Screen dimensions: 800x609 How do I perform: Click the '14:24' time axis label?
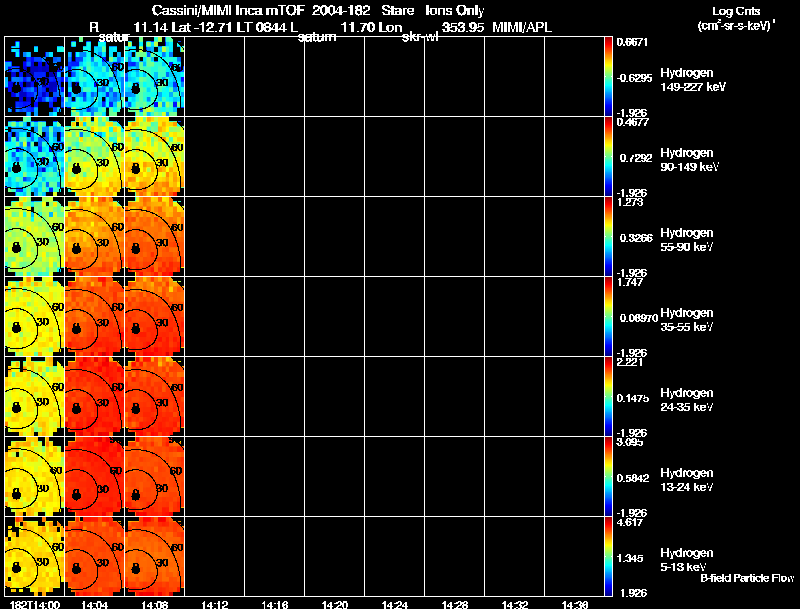tap(394, 605)
